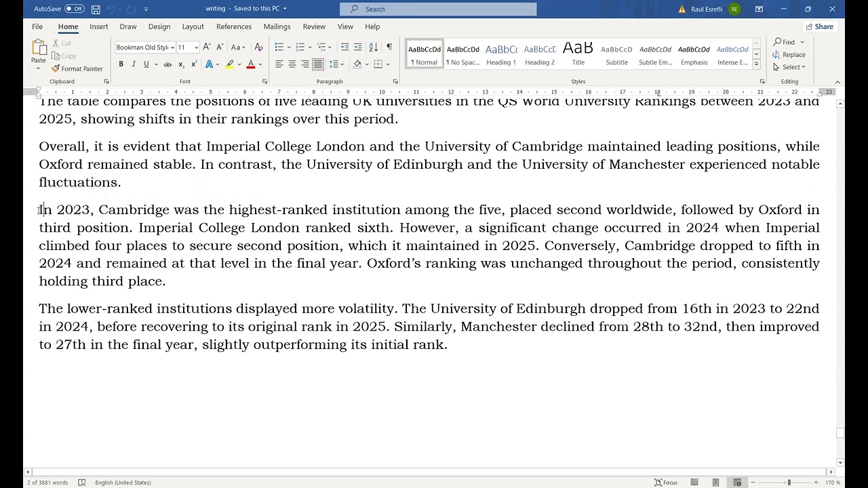Screen dimensions: 868x488
Task: Click the red Font Color swatch button
Action: coord(250,64)
